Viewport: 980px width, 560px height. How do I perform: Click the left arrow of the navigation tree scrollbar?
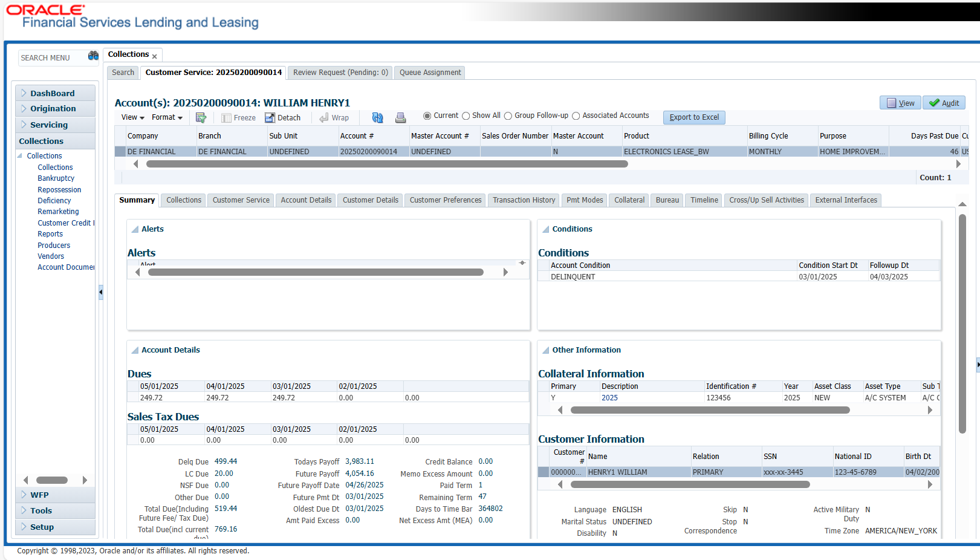pyautogui.click(x=25, y=480)
